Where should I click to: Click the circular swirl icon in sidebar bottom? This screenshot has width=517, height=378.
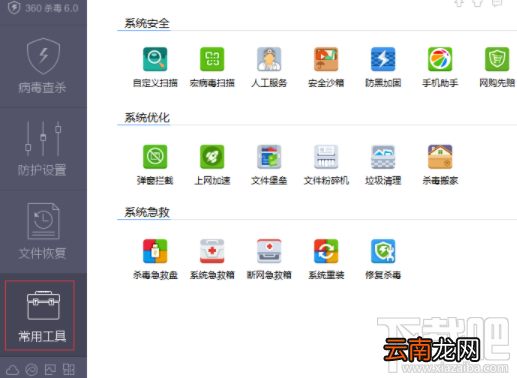point(32,370)
